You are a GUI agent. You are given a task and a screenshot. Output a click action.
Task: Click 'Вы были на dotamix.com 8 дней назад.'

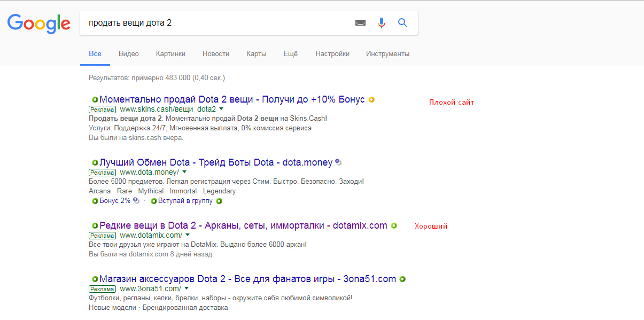click(151, 254)
